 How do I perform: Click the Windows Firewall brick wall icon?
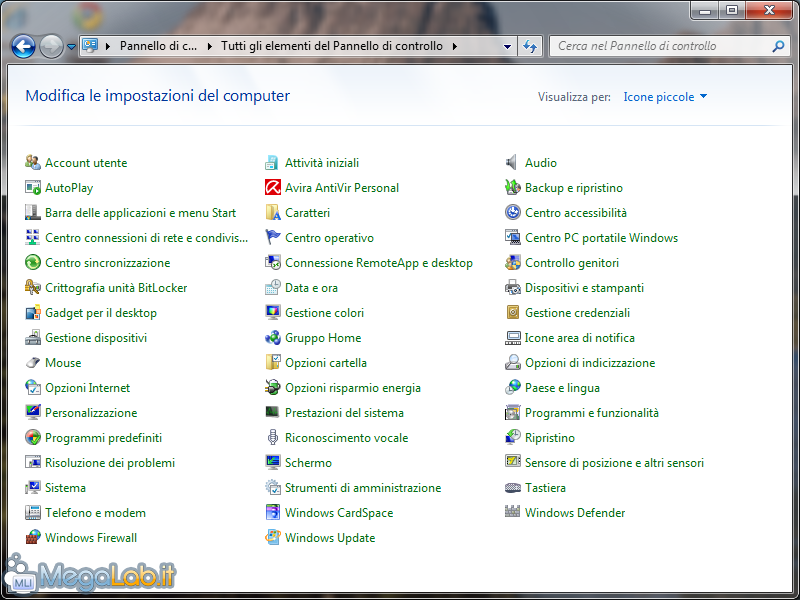click(33, 538)
